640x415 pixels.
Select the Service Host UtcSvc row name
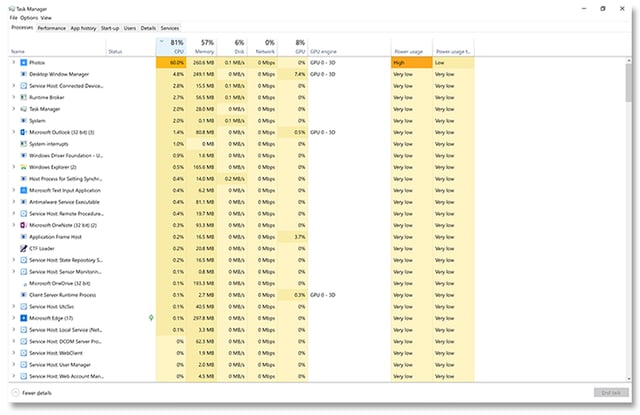pyautogui.click(x=51, y=307)
